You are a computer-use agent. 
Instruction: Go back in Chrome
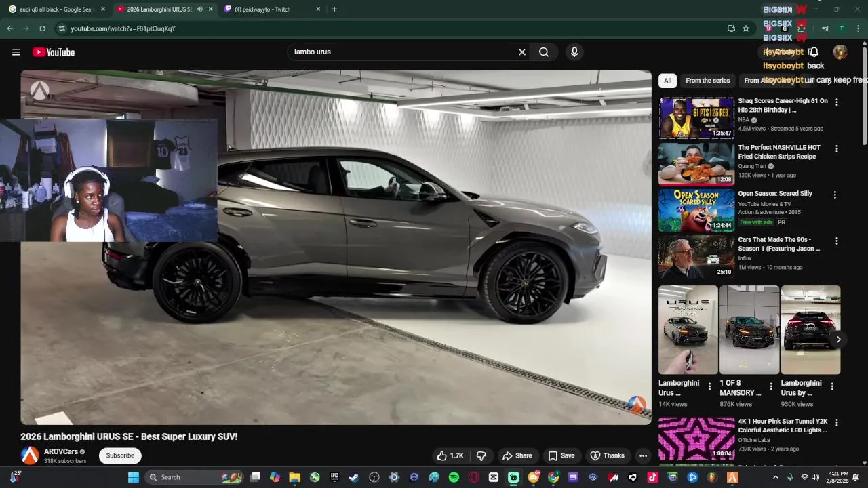pos(9,28)
